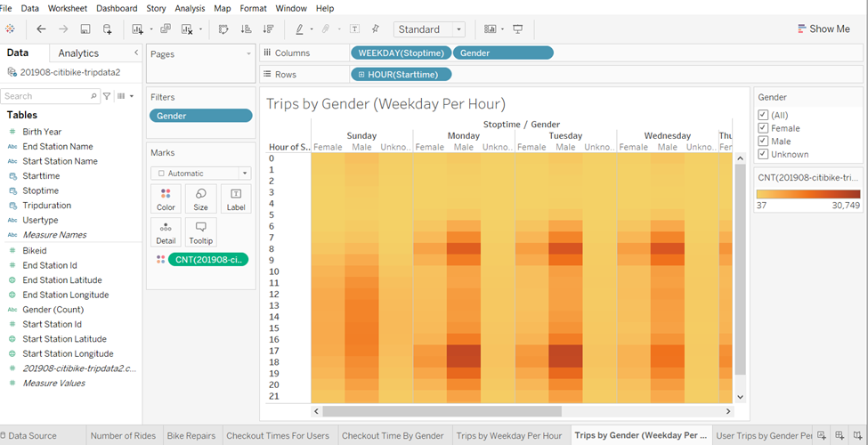The width and height of the screenshot is (868, 445).
Task: Toggle the Male gender checkbox
Action: pyautogui.click(x=763, y=142)
